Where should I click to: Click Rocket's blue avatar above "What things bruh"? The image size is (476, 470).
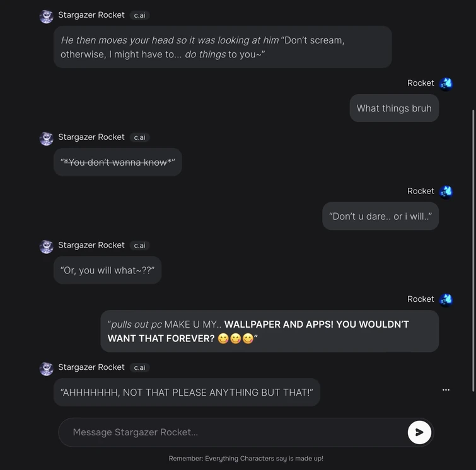click(x=446, y=84)
